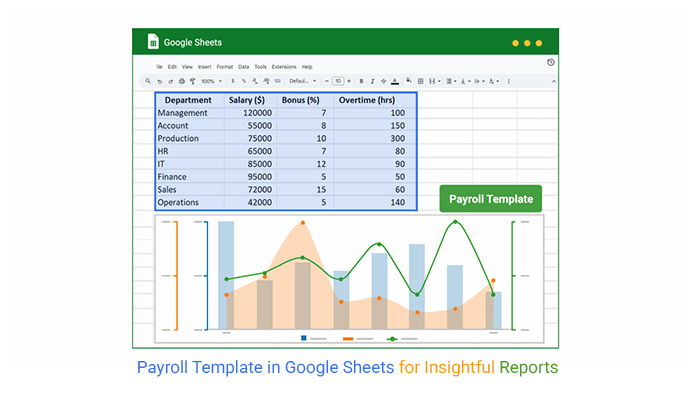The width and height of the screenshot is (698, 400).
Task: Click the Payroll Template button
Action: (x=491, y=199)
